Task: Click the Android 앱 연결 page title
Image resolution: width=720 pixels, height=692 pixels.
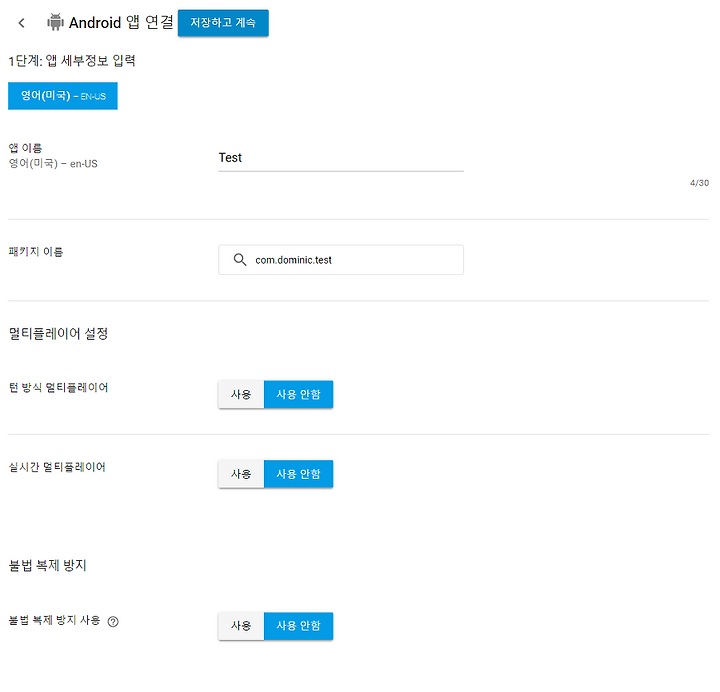Action: [x=121, y=22]
